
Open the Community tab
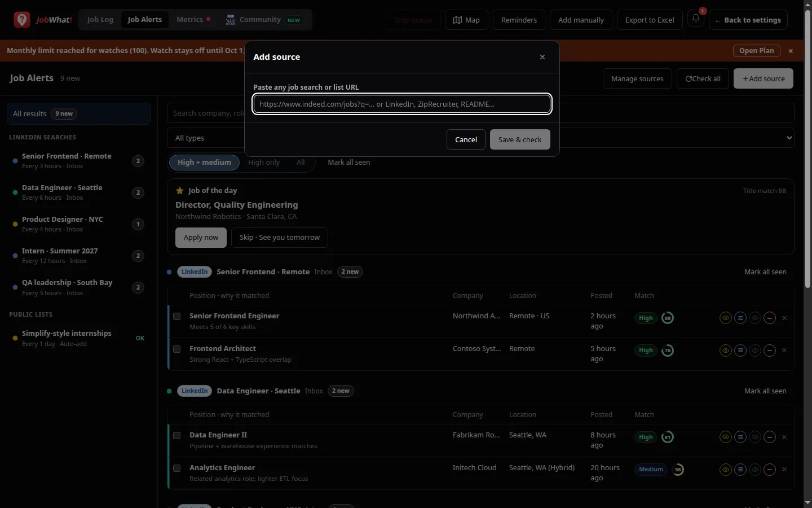pyautogui.click(x=263, y=20)
